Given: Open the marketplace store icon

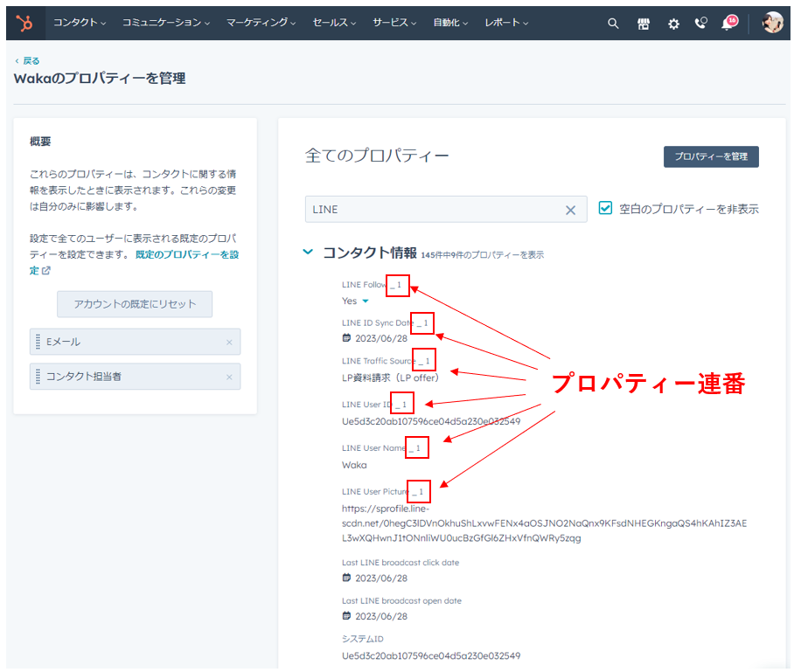Looking at the screenshot, I should coord(644,24).
